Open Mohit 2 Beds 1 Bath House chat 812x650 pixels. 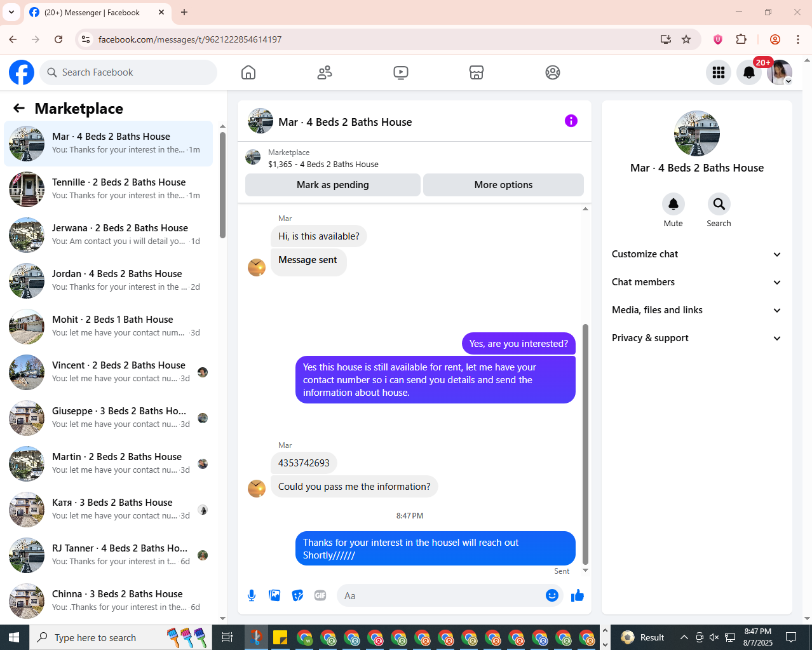(109, 327)
